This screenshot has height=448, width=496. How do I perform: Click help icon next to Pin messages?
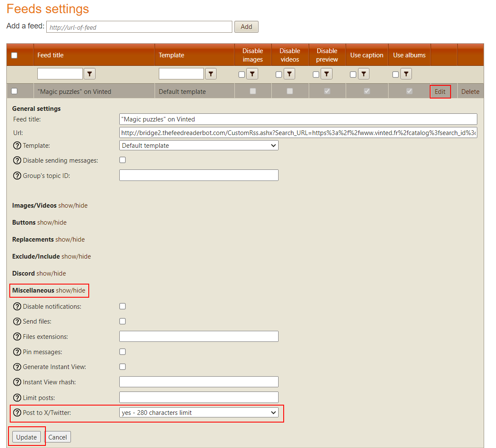[x=17, y=352]
